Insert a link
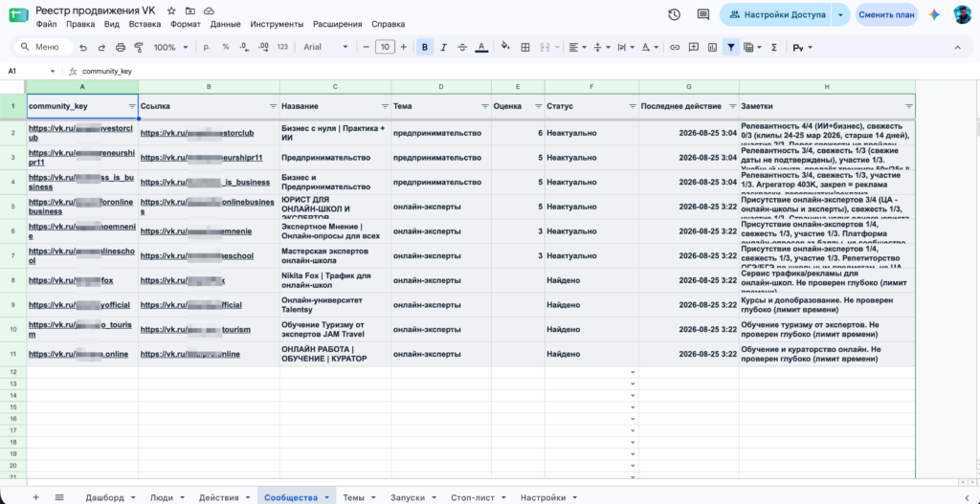The image size is (980, 504). (675, 47)
